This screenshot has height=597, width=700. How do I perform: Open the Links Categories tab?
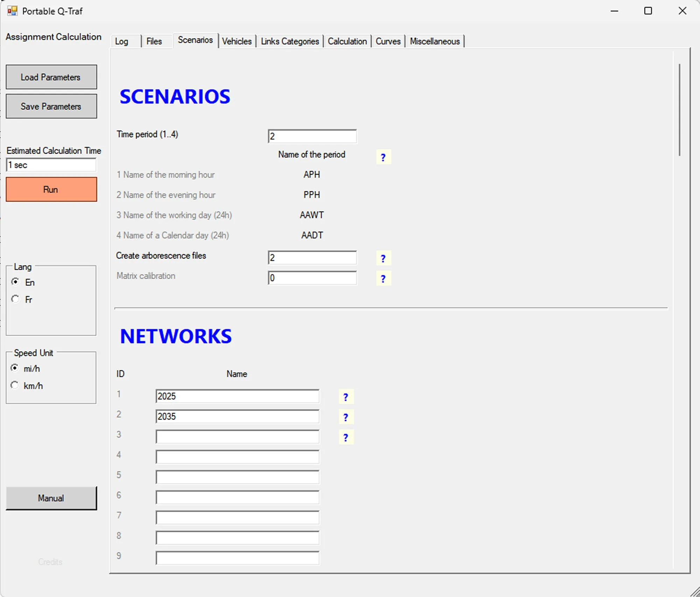(290, 41)
